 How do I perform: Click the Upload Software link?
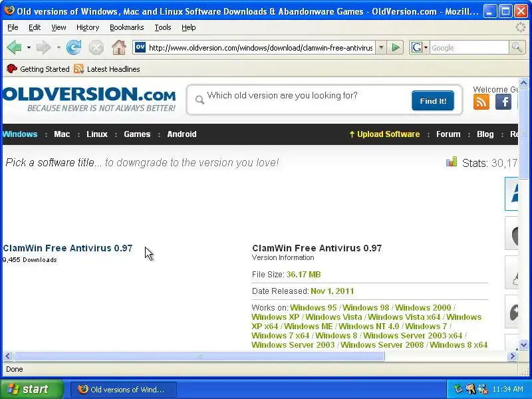[x=385, y=134]
